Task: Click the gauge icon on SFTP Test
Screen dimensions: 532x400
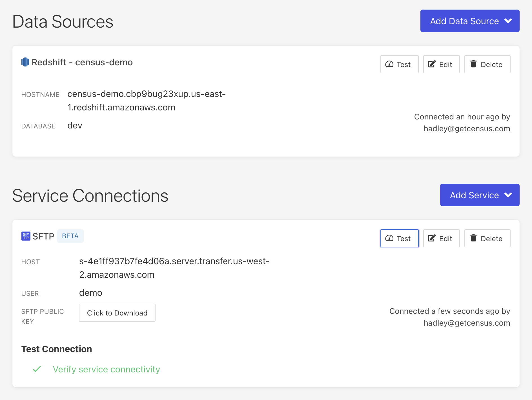Action: pos(389,238)
